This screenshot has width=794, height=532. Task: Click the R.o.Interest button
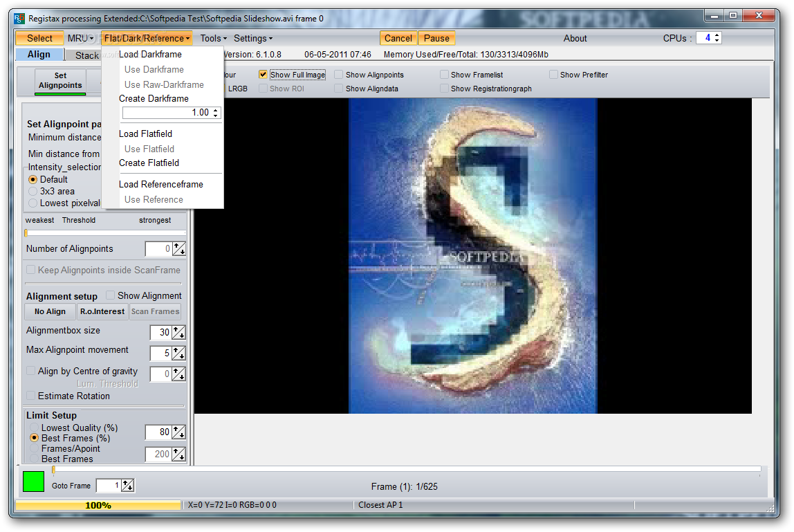pos(102,311)
